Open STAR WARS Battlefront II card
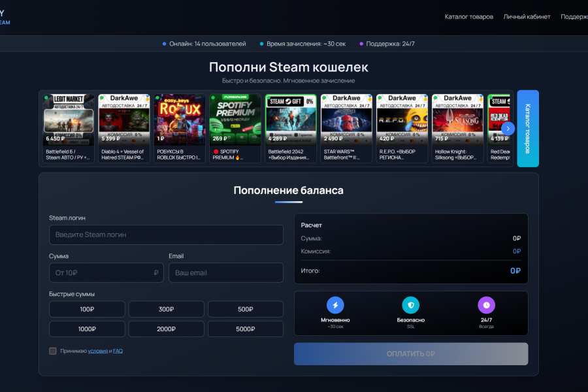This screenshot has width=588, height=392. (x=346, y=128)
